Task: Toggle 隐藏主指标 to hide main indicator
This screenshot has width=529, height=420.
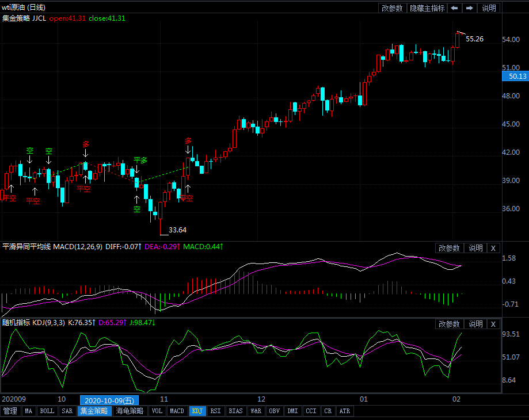Action: (427, 8)
